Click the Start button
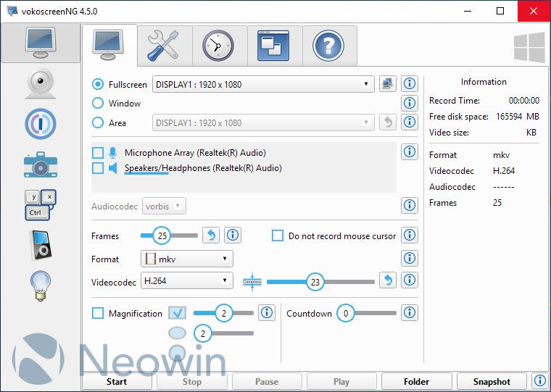The image size is (551, 392). pyautogui.click(x=117, y=382)
